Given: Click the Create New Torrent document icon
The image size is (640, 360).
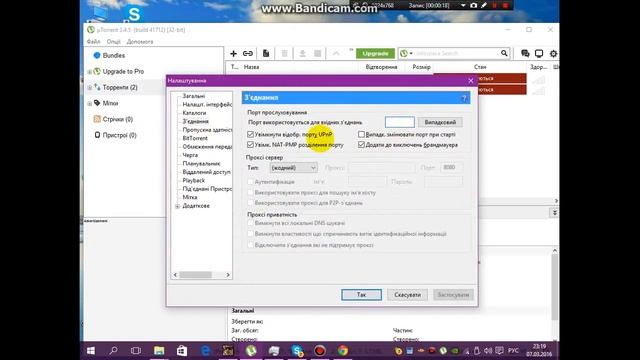Looking at the screenshot, I should 266,53.
